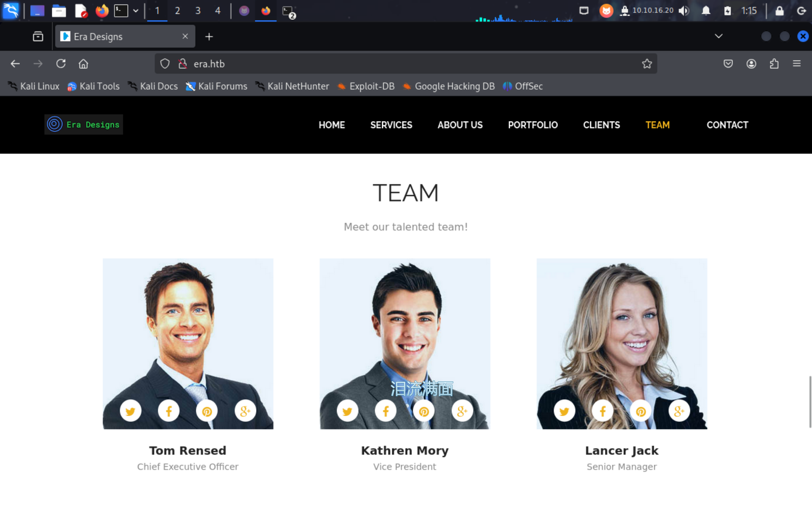This screenshot has height=508, width=812.
Task: Click Tom Rensed's Google Plus icon
Action: tap(245, 411)
